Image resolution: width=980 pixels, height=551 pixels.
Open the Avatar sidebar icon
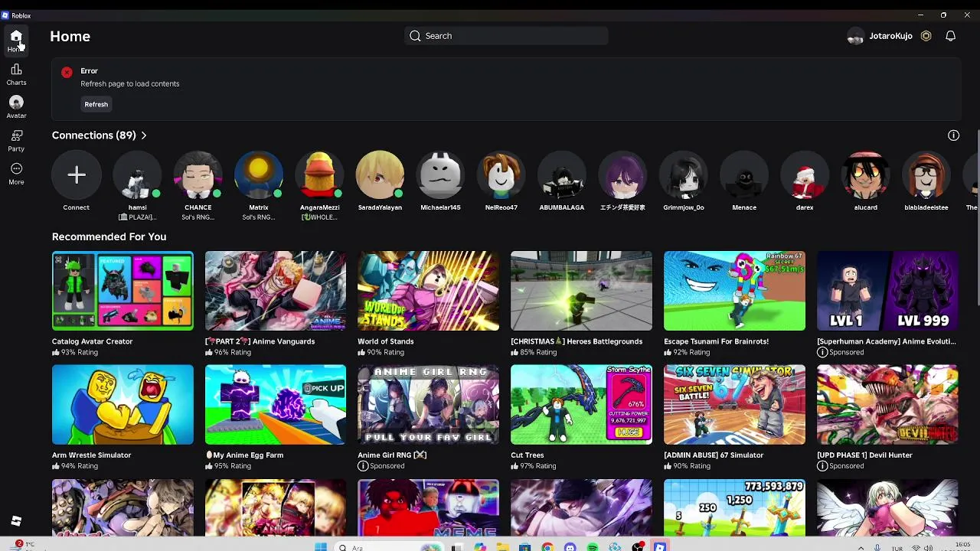click(x=16, y=107)
